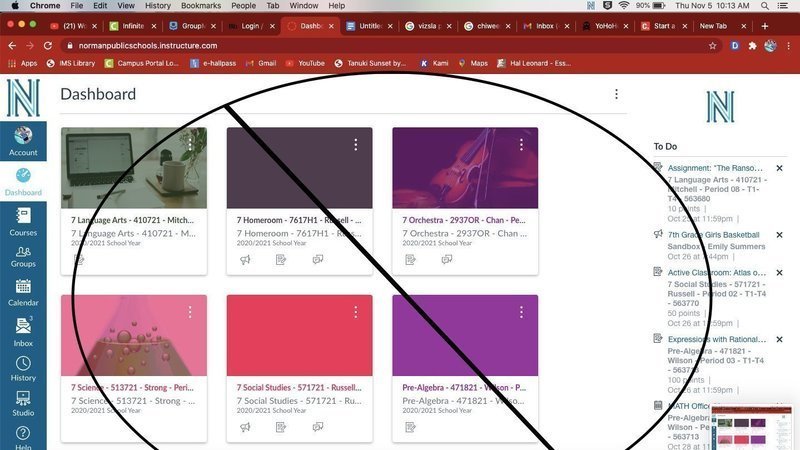Open 7 Homeroom announcements icon
This screenshot has height=450, width=800.
(245, 260)
